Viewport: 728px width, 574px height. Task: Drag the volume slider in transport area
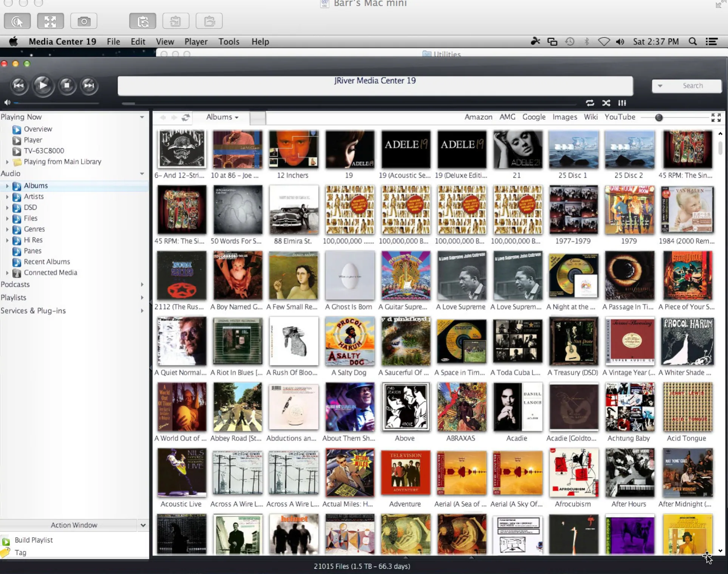18,102
